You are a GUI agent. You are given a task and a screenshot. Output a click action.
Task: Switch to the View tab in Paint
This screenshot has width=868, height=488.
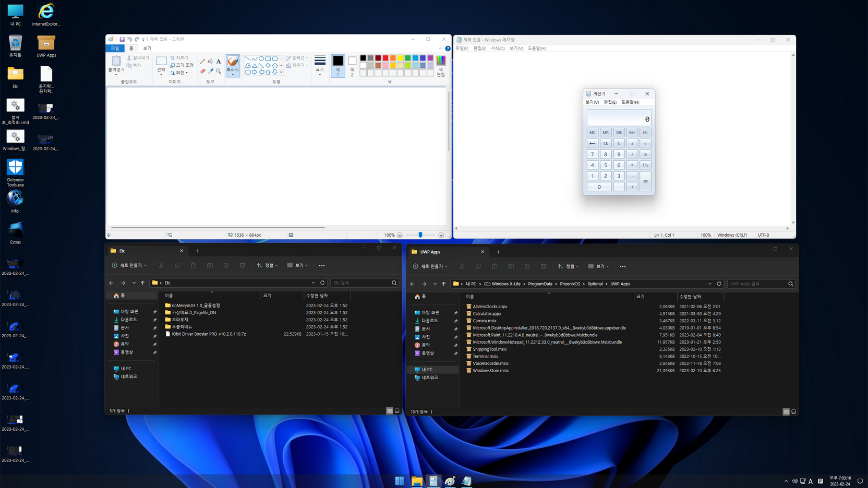(x=147, y=48)
